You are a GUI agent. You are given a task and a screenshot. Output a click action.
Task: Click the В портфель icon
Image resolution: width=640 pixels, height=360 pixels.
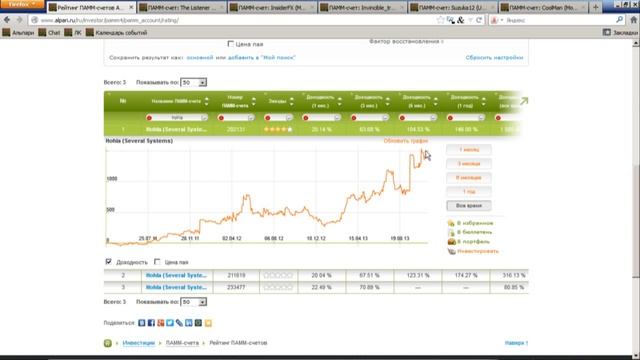click(451, 242)
